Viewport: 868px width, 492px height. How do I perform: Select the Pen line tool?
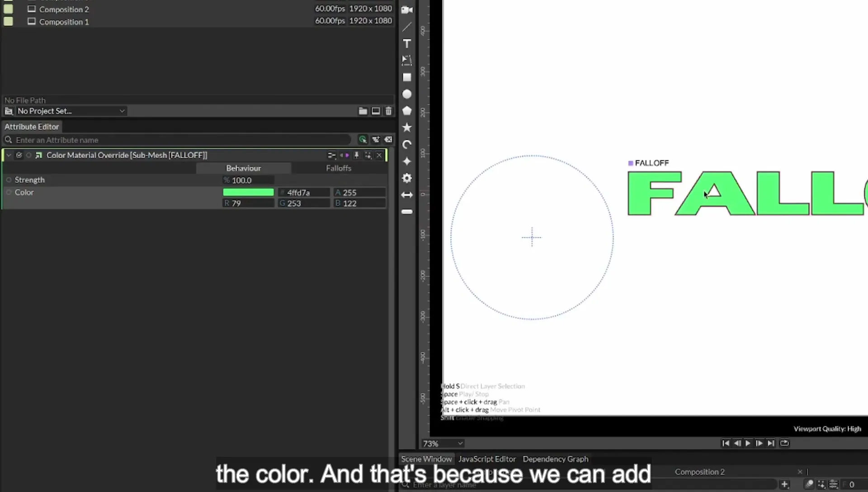pyautogui.click(x=407, y=27)
